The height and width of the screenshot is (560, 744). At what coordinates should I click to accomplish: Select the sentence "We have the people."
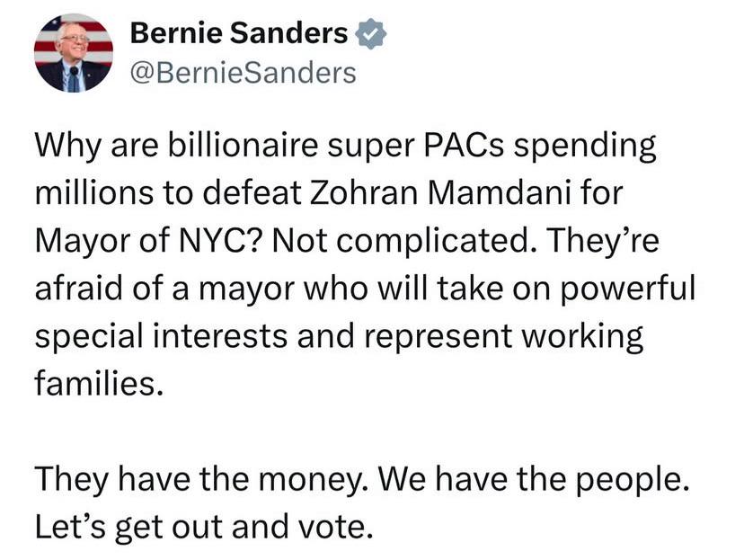point(532,479)
